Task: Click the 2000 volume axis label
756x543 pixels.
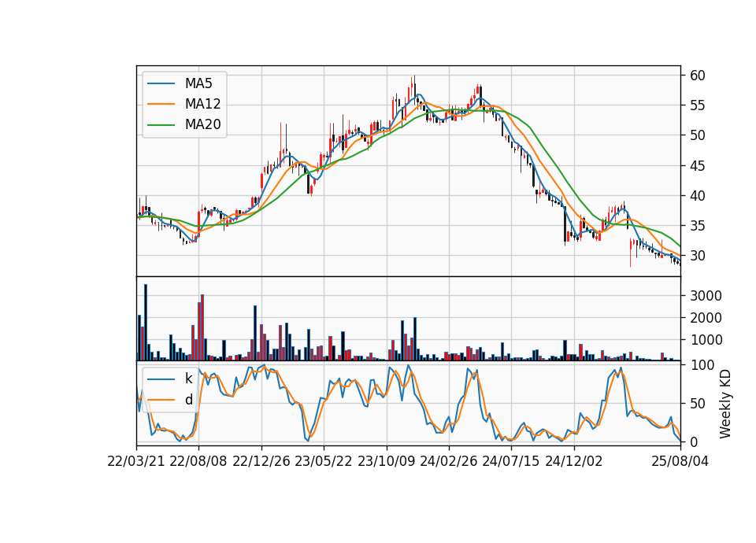Action: [706, 318]
